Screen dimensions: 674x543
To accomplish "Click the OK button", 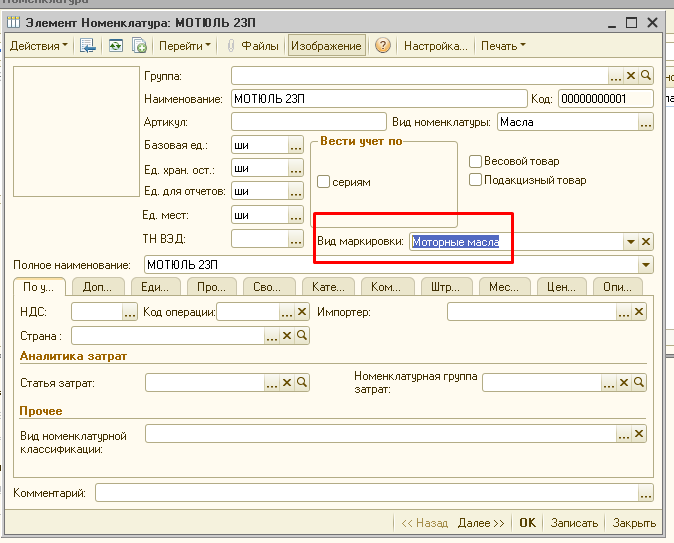I will coord(527,523).
